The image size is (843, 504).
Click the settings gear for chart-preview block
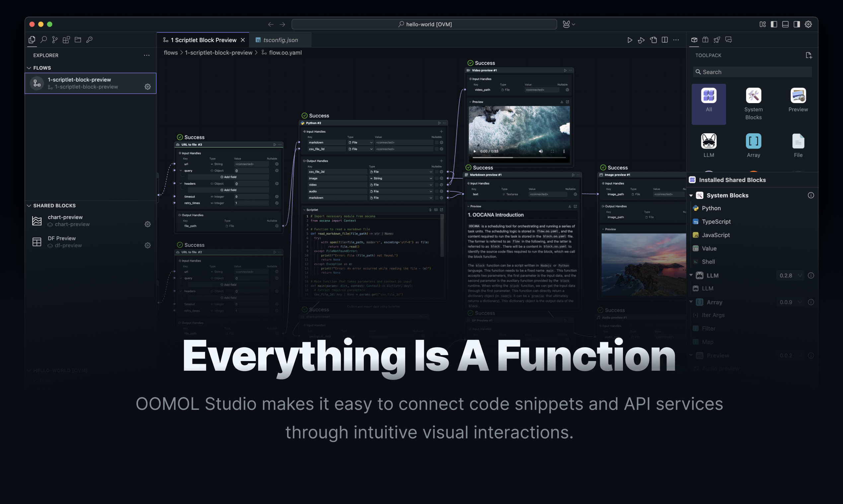pos(147,224)
